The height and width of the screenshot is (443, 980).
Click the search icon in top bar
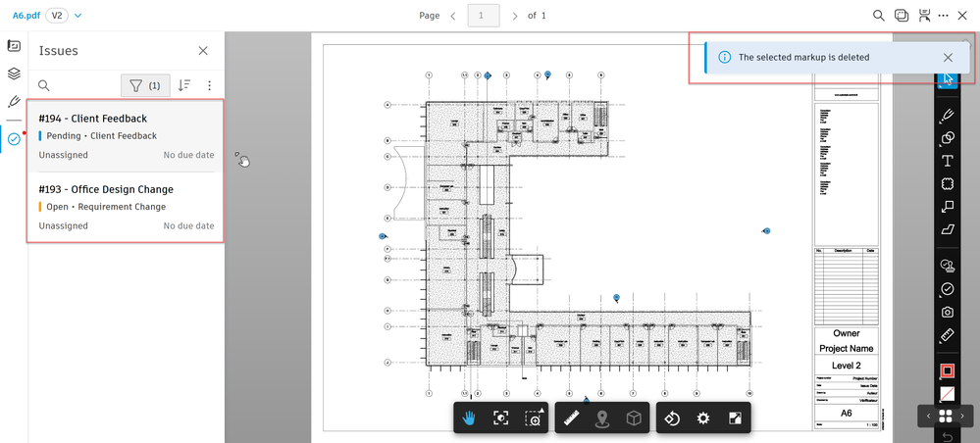coord(878,16)
